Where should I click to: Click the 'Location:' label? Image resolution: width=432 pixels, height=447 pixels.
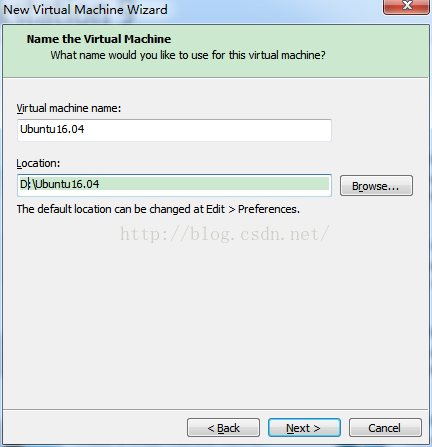pyautogui.click(x=38, y=163)
